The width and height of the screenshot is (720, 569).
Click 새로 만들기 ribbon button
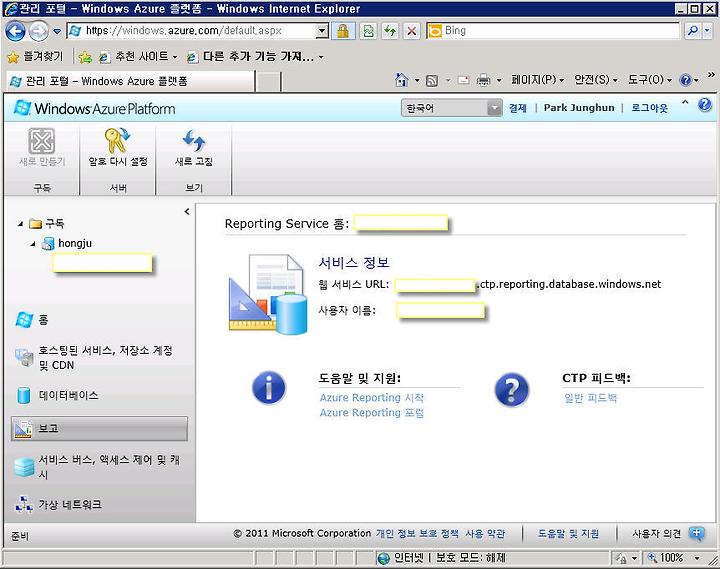[42, 148]
